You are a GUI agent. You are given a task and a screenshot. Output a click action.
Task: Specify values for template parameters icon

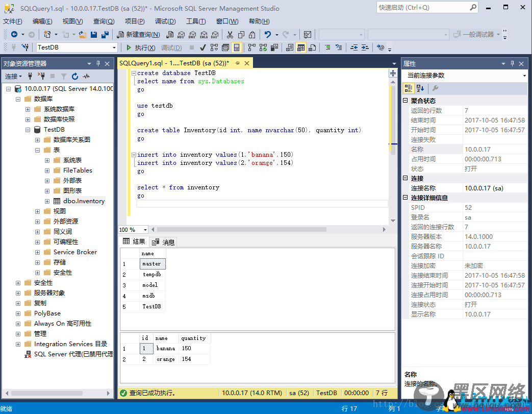coord(381,47)
